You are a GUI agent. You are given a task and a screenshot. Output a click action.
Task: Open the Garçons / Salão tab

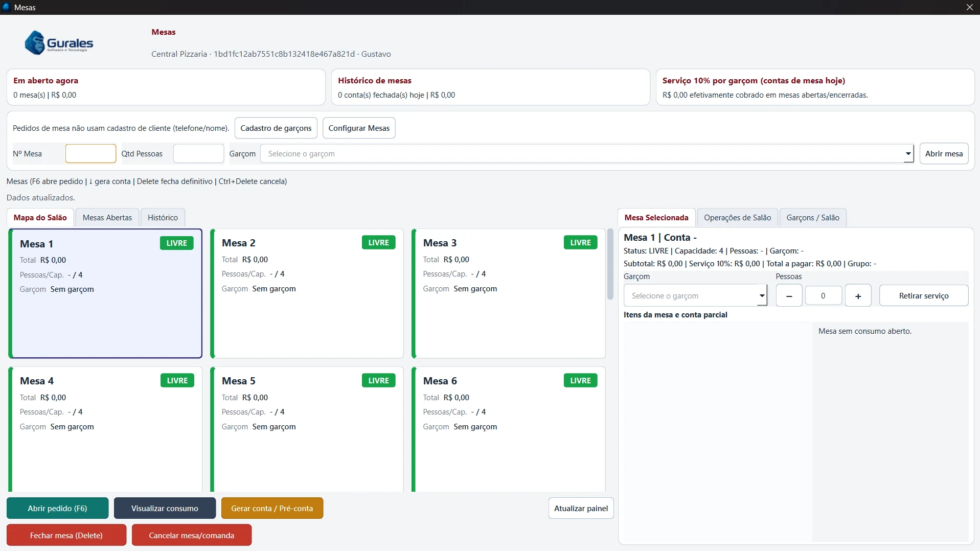813,218
